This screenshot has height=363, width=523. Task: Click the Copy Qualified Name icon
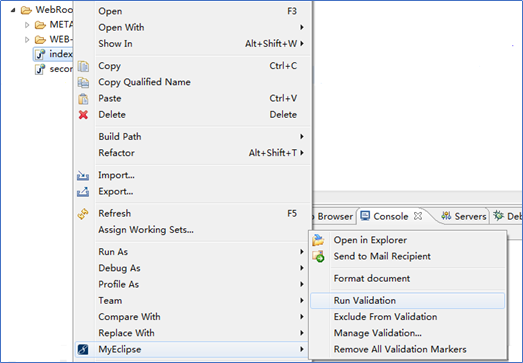click(x=83, y=82)
